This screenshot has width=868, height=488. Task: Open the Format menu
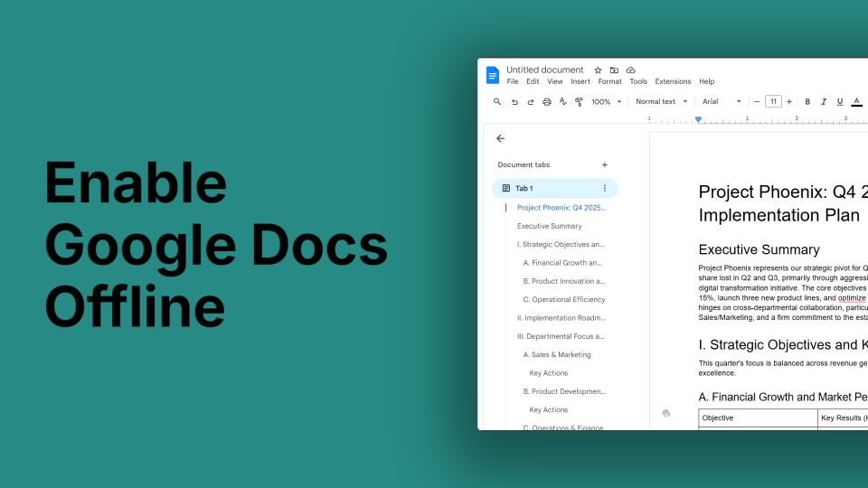609,81
